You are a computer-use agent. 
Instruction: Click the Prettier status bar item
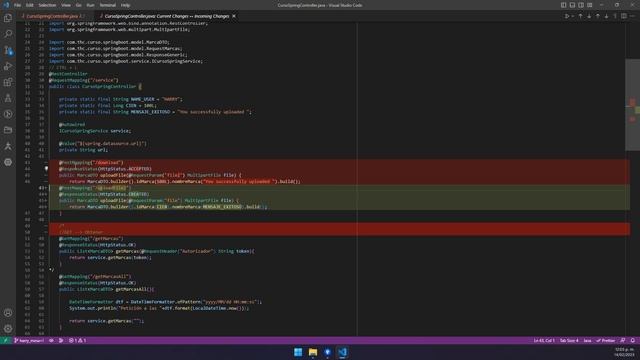(x=606, y=340)
